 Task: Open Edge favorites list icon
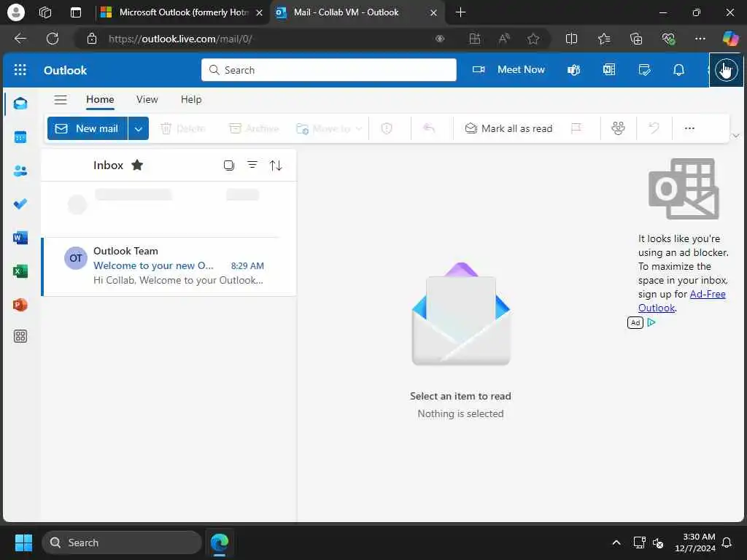(604, 39)
